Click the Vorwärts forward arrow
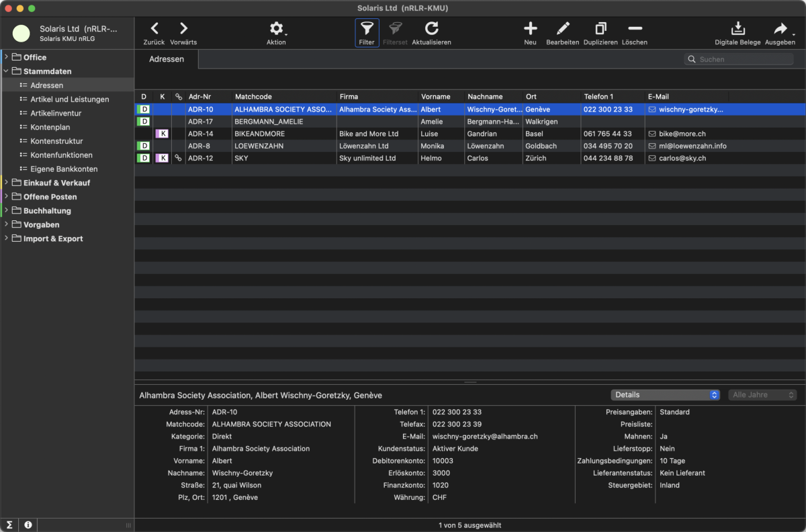Image resolution: width=806 pixels, height=532 pixels. coord(183,29)
